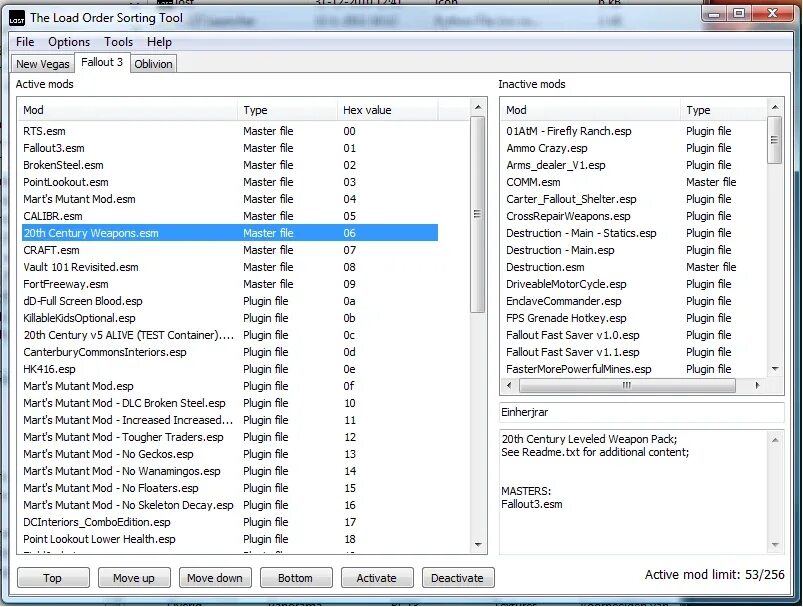This screenshot has height=607, width=803.
Task: Select Fallout Fast Saver v1.1.esp
Action: coord(634,352)
